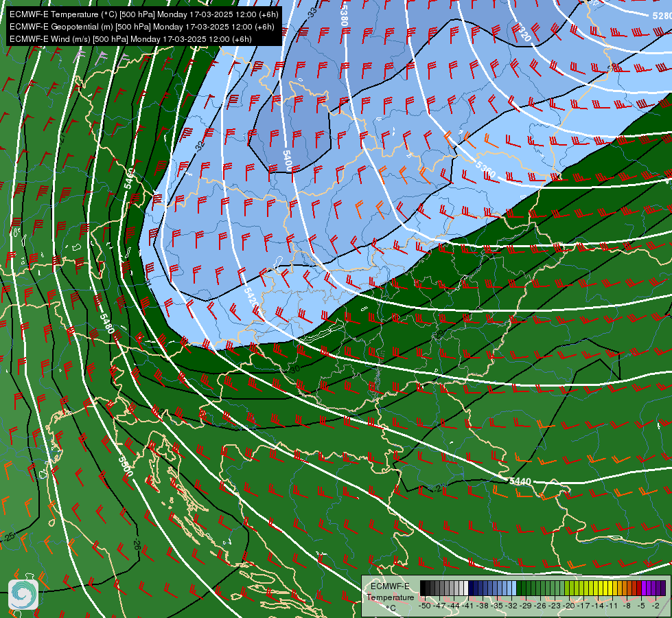Click the -8 value in the color legend
The image size is (672, 618).
pyautogui.click(x=627, y=606)
